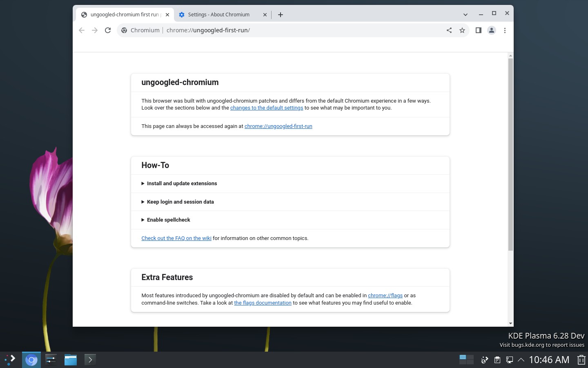588x368 pixels.
Task: Click the forward navigation arrow
Action: pyautogui.click(x=95, y=30)
